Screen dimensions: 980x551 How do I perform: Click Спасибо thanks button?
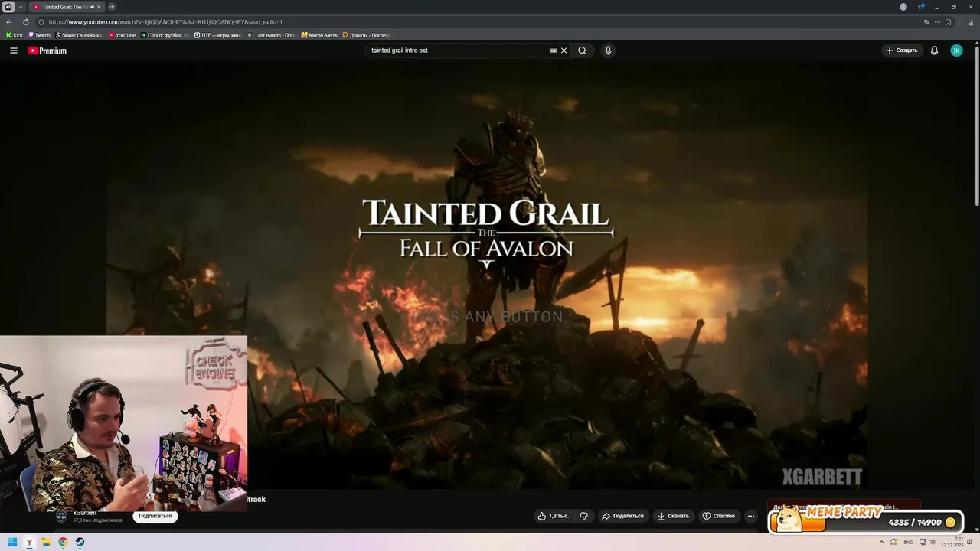click(x=719, y=516)
